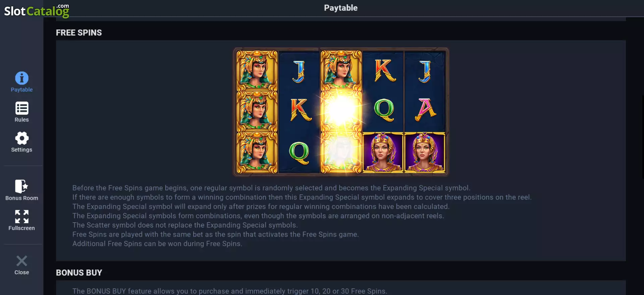Click the FREE SPINS section heading
This screenshot has height=295, width=644.
(79, 33)
